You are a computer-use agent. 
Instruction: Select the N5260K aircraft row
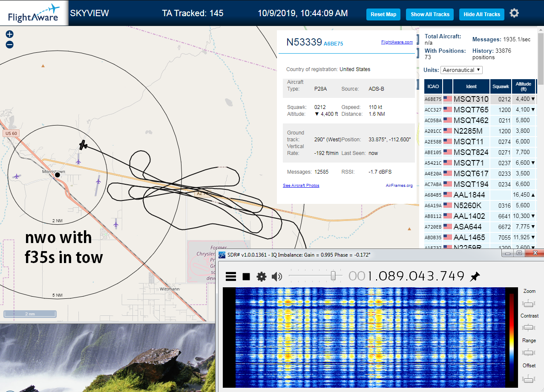[480, 205]
